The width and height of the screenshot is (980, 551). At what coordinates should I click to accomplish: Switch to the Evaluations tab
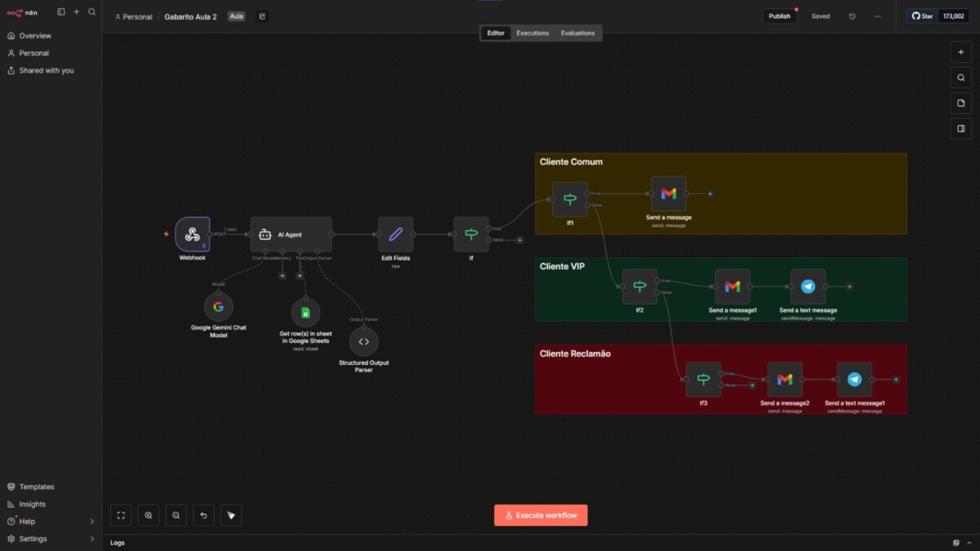pos(577,33)
